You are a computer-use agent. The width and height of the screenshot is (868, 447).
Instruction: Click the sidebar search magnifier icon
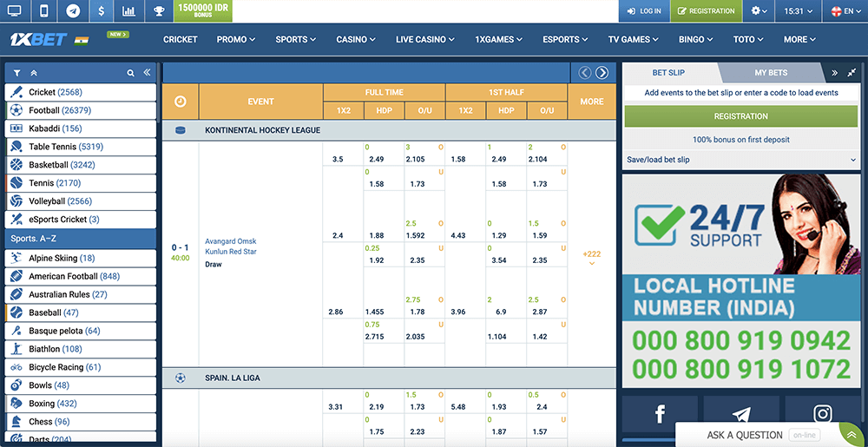pyautogui.click(x=131, y=74)
